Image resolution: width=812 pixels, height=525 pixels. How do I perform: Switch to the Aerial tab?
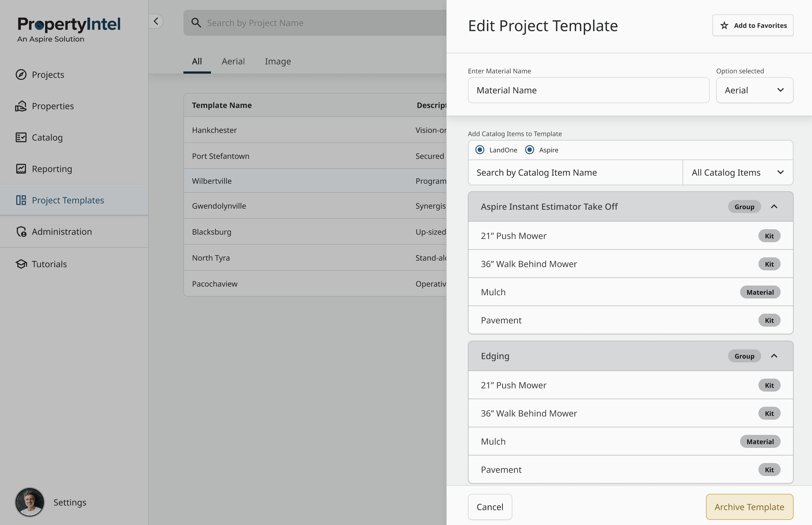[x=233, y=61]
